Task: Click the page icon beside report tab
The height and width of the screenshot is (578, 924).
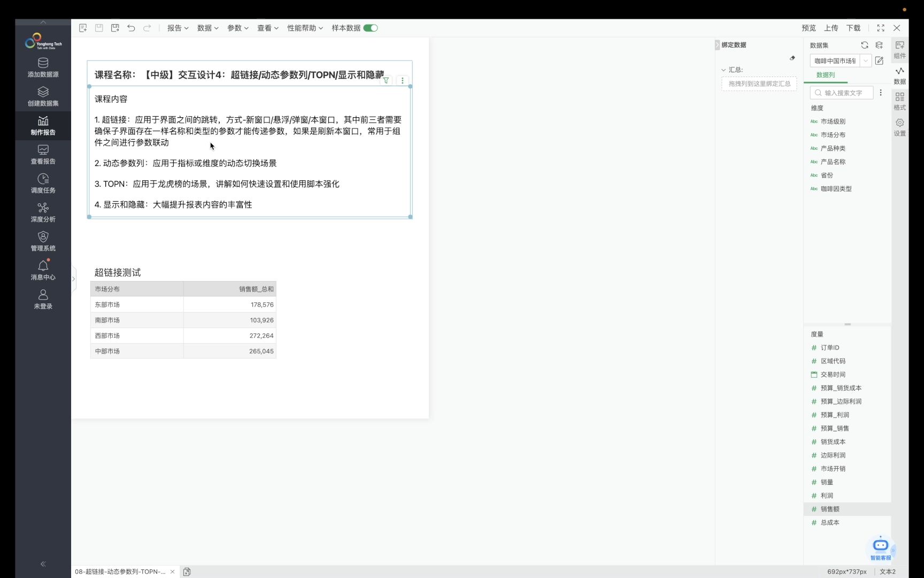Action: click(x=187, y=572)
